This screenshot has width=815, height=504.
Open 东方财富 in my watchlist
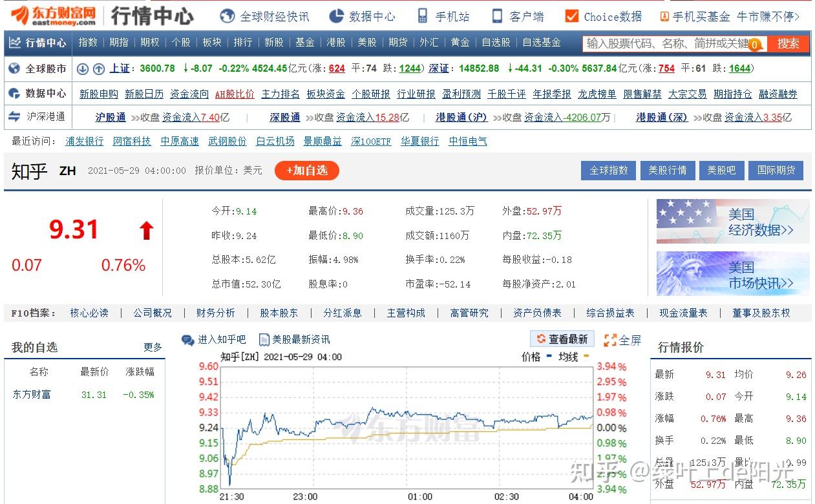32,395
